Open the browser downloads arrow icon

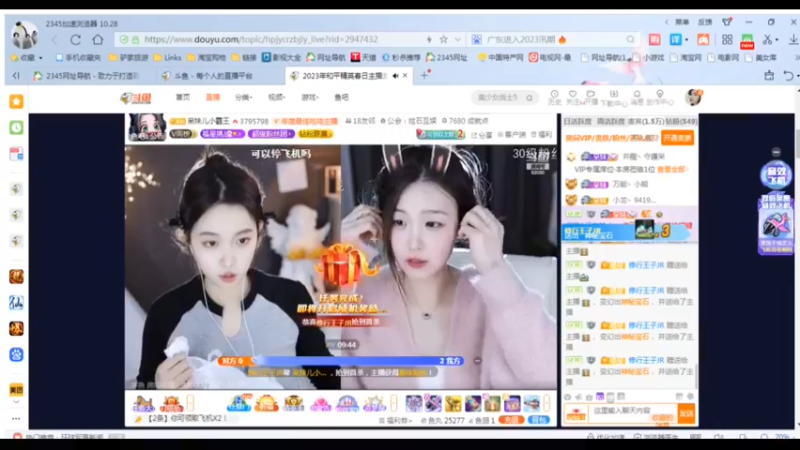[793, 39]
